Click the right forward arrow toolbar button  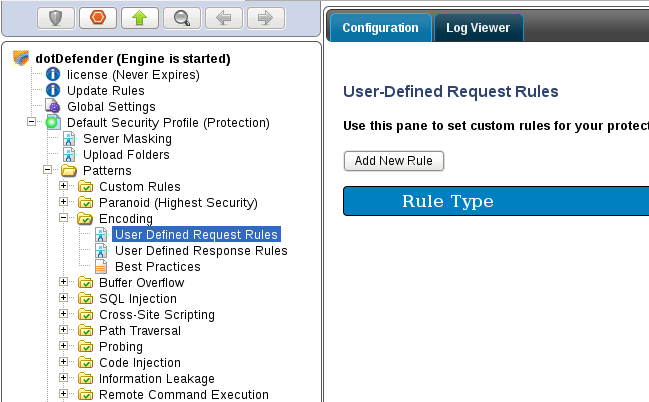pos(266,18)
